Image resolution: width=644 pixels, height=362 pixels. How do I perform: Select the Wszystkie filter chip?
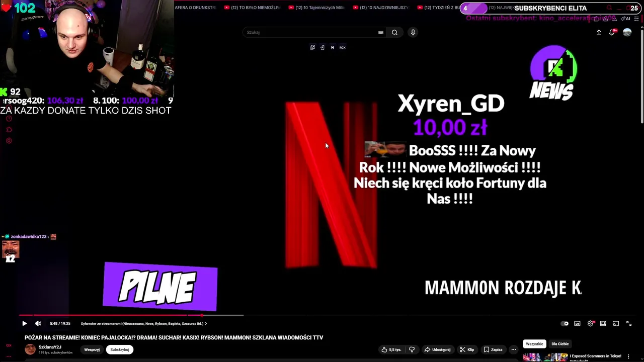tap(534, 344)
